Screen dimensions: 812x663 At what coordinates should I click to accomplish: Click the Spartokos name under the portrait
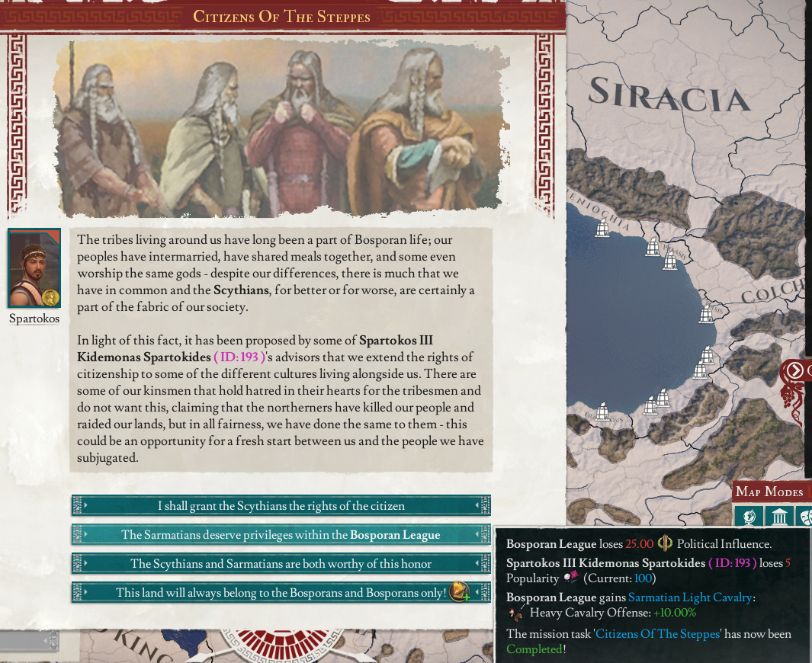(34, 319)
